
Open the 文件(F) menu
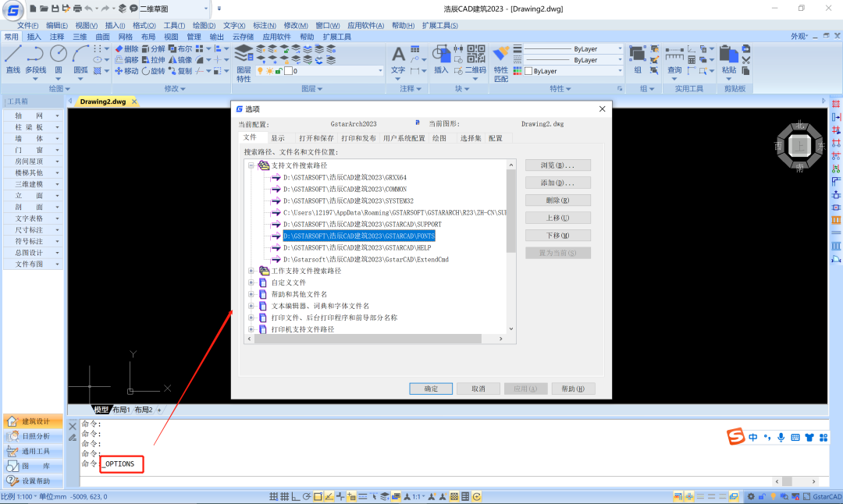[27, 25]
